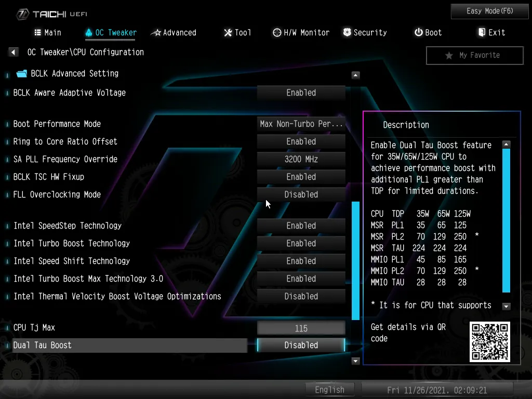Toggle BCLK Aware Adaptive Voltage value
The image size is (532, 399).
point(301,92)
